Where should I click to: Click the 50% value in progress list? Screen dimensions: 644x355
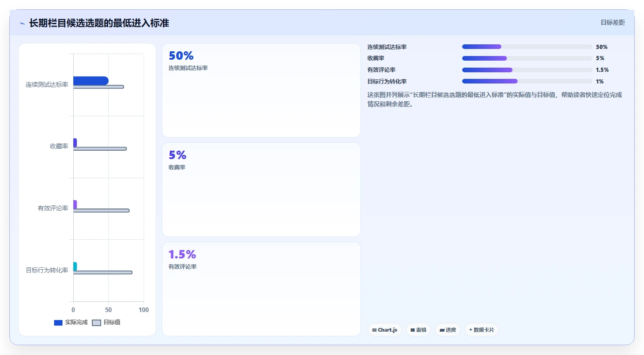tap(602, 47)
